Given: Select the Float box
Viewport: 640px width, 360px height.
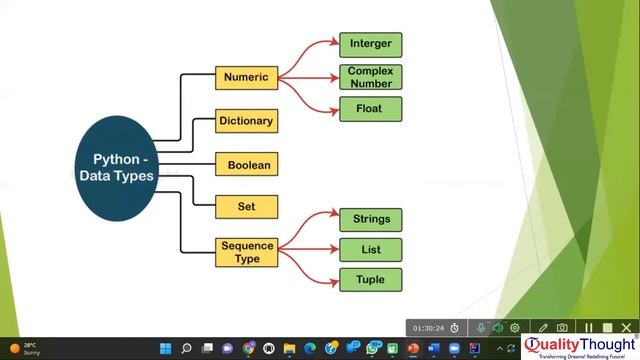Looking at the screenshot, I should [371, 109].
